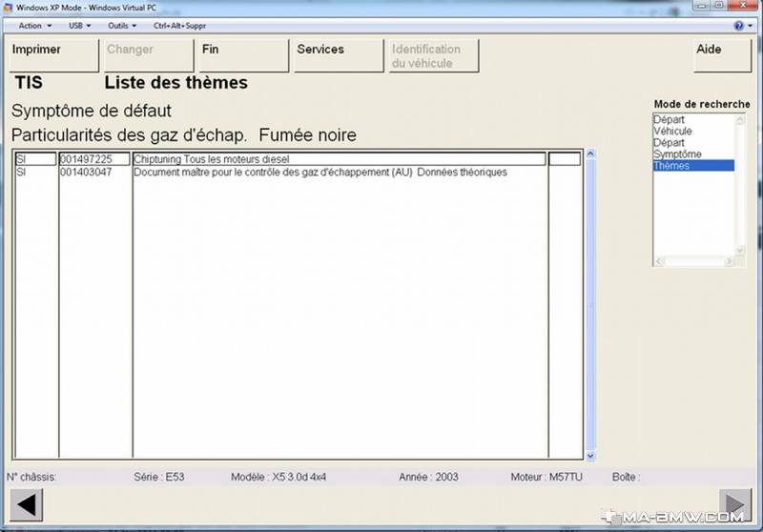This screenshot has width=763, height=532.
Task: Click the forward arrow navigation button
Action: point(735,505)
